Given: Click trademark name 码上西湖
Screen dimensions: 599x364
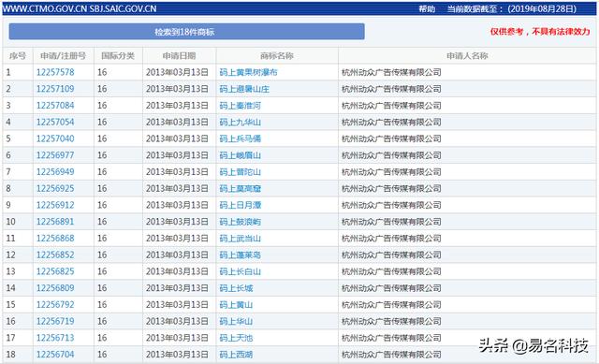Looking at the screenshot, I should pos(236,355).
